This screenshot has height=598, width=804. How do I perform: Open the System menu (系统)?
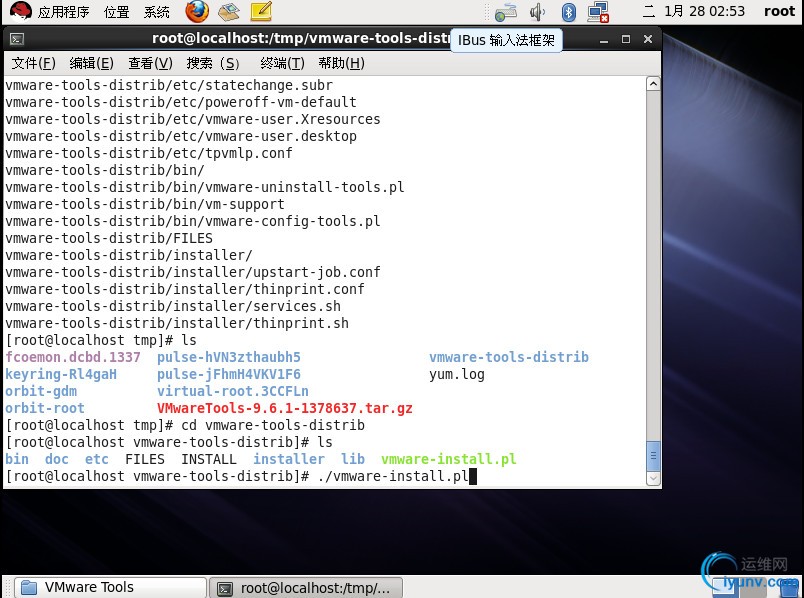point(156,11)
